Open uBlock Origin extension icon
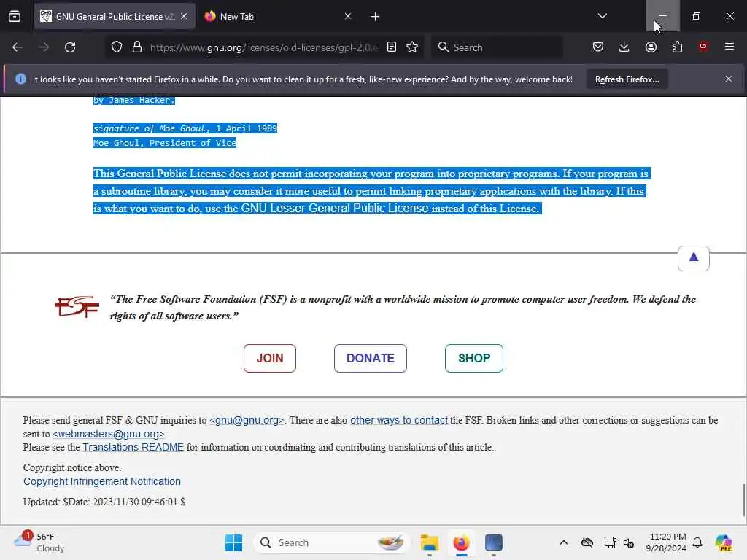 (x=703, y=47)
